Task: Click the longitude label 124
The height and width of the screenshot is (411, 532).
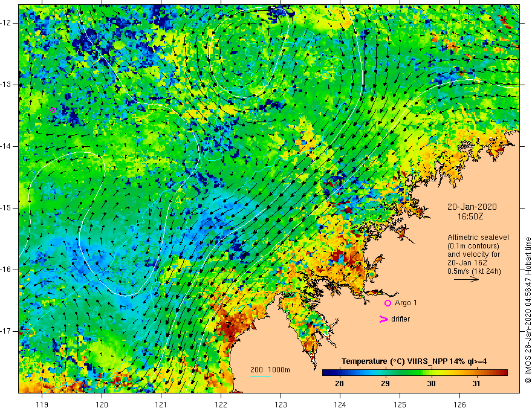Action: click(340, 404)
